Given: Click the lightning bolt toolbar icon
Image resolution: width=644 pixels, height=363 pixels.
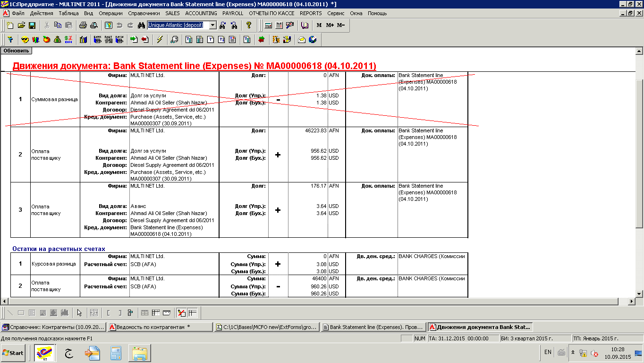Looking at the screenshot, I should 160,40.
